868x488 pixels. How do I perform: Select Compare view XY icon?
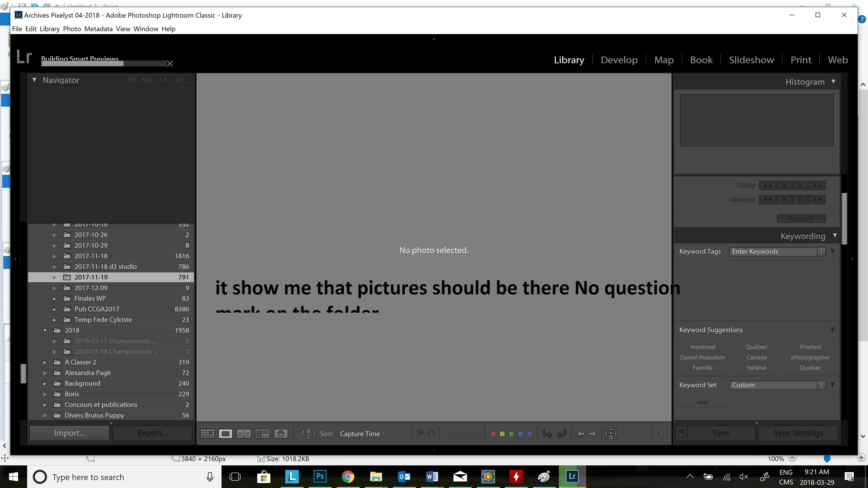[244, 434]
